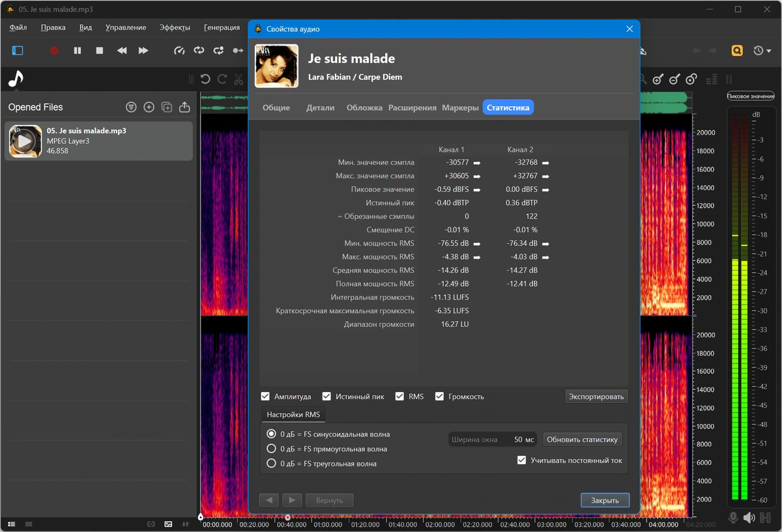The height and width of the screenshot is (532, 782).
Task: Click the music note panel icon
Action: 16,79
